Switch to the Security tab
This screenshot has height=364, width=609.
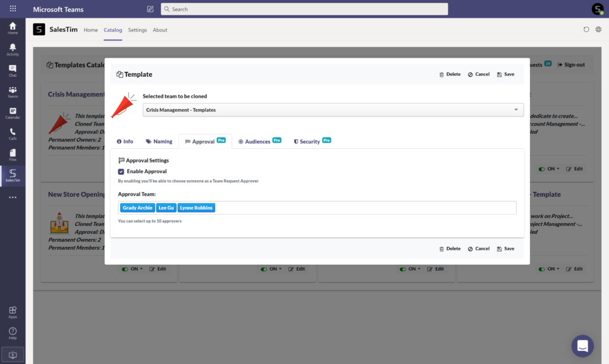coord(312,142)
